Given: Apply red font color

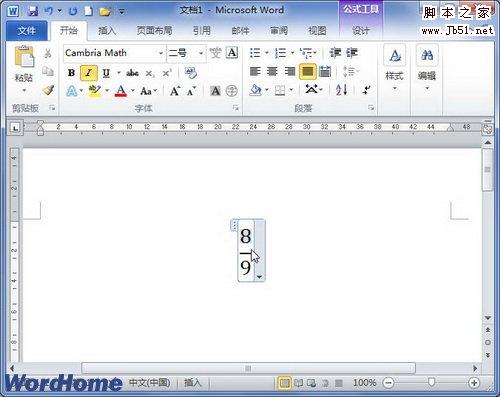Looking at the screenshot, I should [121, 91].
